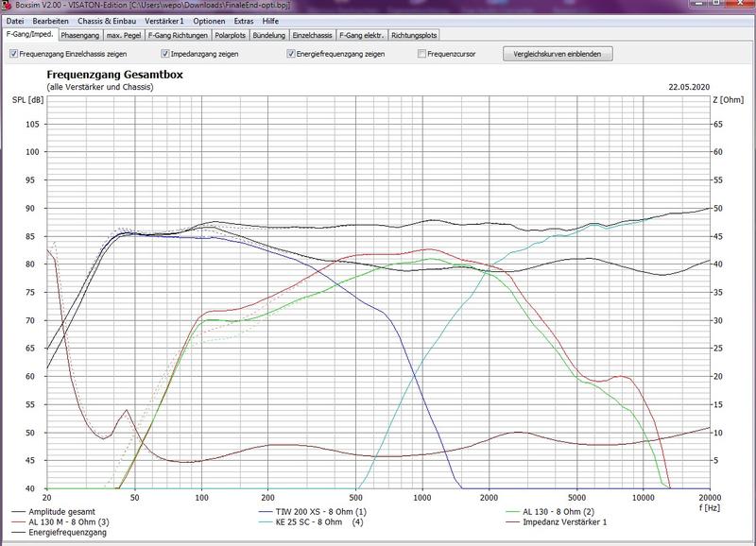Show the Polarplots tab
Screen dimensions: 756x546
click(x=229, y=35)
